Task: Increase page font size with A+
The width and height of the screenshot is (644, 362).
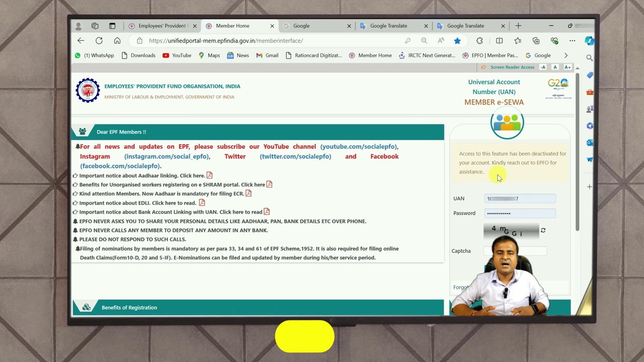Action: pos(568,67)
